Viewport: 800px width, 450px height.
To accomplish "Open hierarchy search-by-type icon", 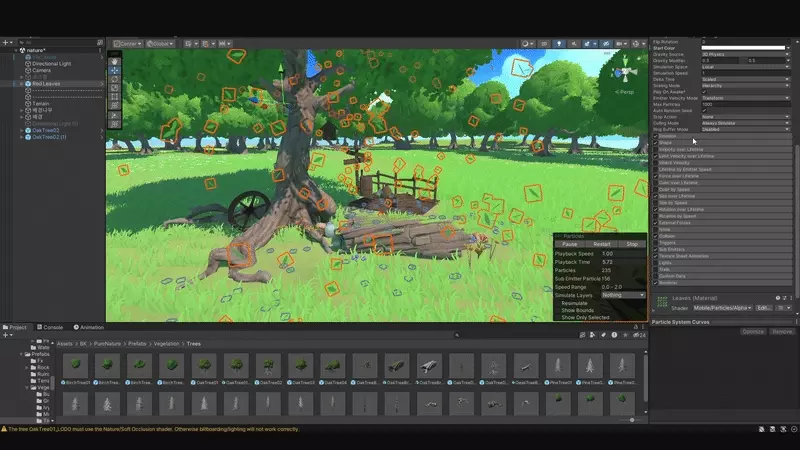I will click(100, 42).
